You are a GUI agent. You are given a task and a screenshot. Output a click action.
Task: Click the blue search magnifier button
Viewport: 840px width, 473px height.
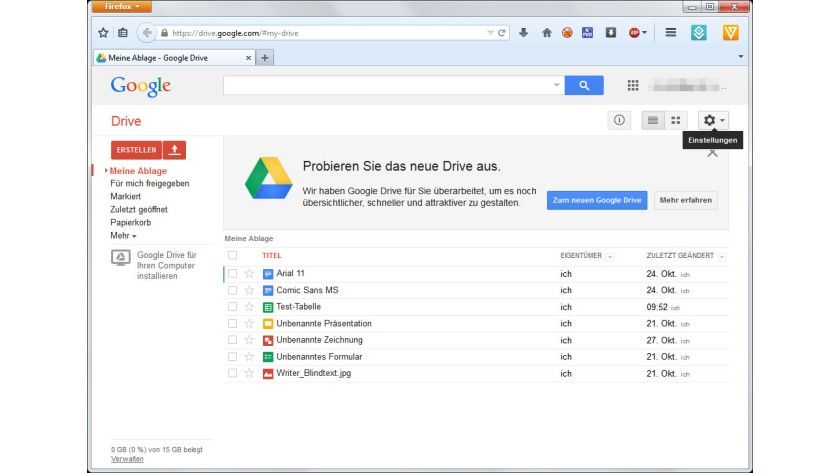coord(584,85)
